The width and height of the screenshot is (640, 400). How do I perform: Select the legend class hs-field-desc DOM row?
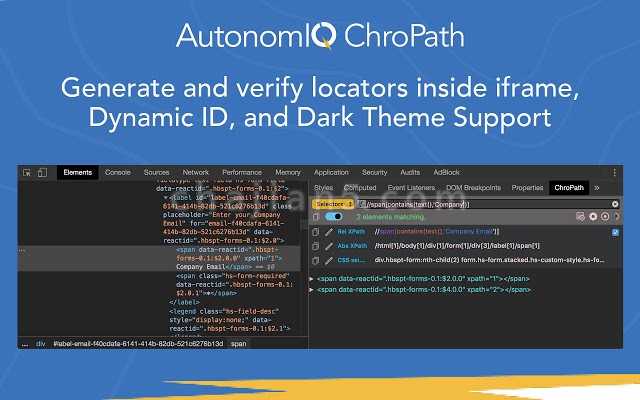pos(230,320)
